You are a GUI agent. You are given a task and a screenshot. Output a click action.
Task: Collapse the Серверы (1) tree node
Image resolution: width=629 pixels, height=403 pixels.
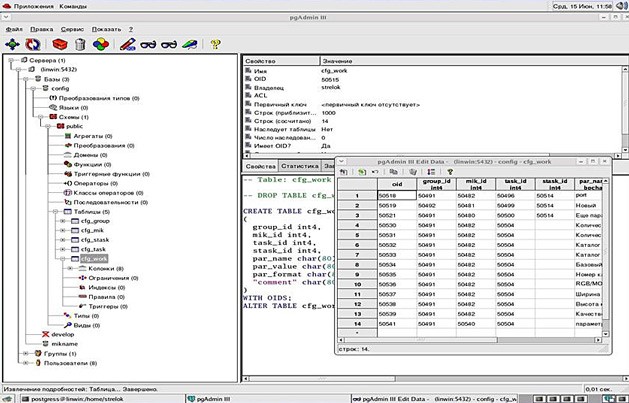pos(11,60)
